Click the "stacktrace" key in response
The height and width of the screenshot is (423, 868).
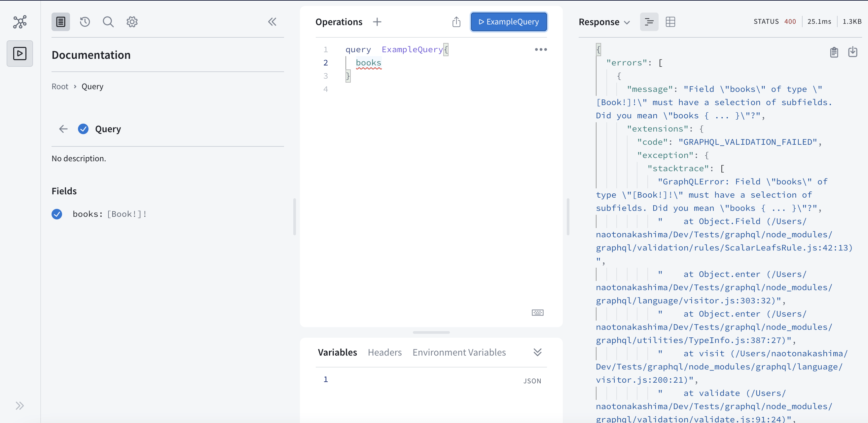point(678,169)
